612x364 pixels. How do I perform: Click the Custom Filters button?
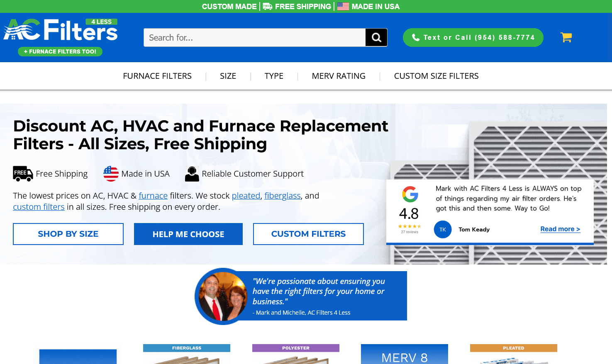click(308, 234)
